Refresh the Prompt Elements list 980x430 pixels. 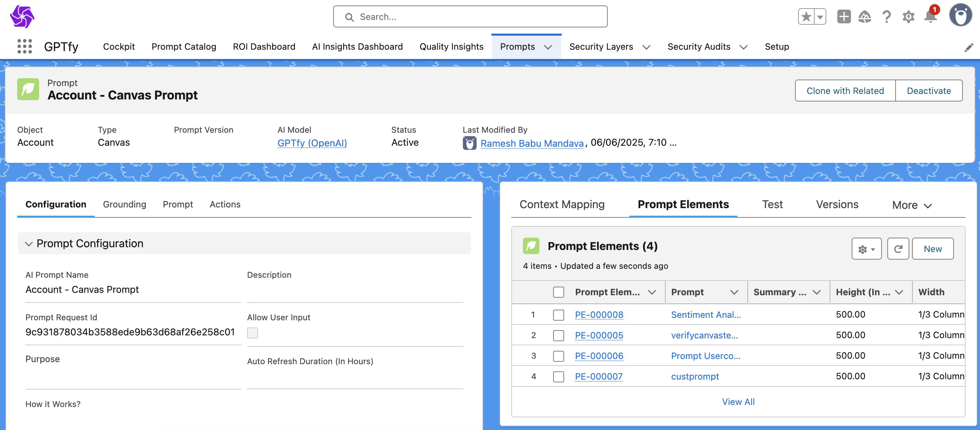(x=898, y=249)
